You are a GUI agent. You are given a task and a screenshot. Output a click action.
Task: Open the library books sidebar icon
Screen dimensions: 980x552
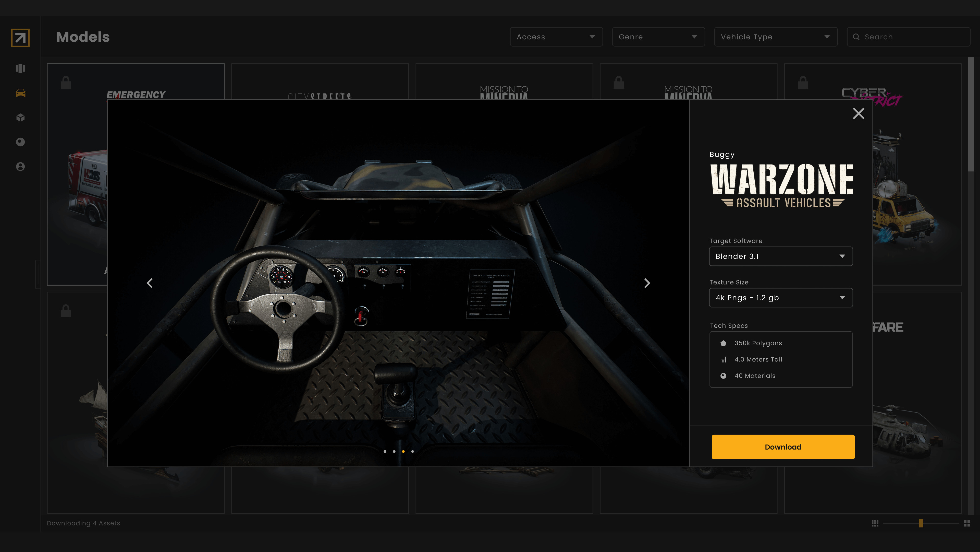pos(20,68)
